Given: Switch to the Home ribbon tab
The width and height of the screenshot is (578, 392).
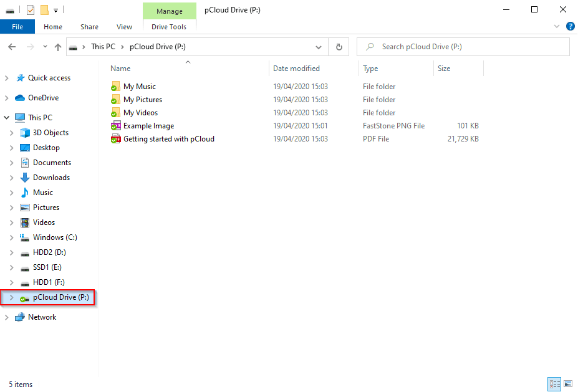Looking at the screenshot, I should click(53, 27).
